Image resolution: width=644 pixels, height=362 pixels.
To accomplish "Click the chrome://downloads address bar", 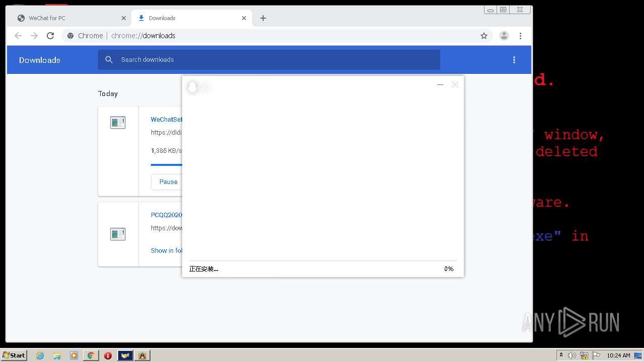I will [x=277, y=36].
